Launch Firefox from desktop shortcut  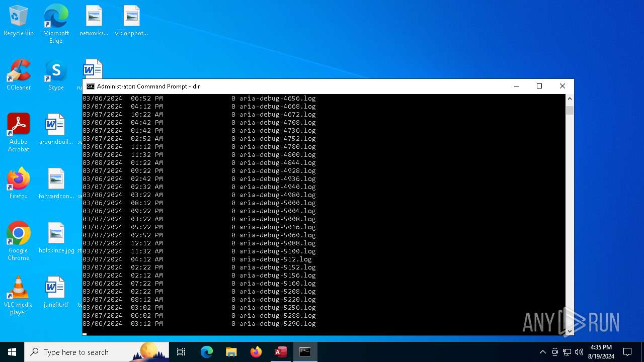coord(19,184)
